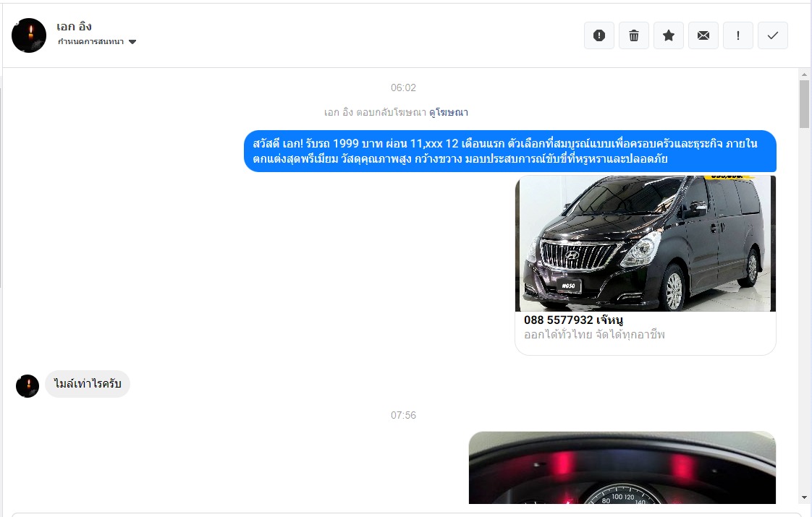Click the 06:02 timestamp
The image size is (812, 517).
tap(403, 88)
